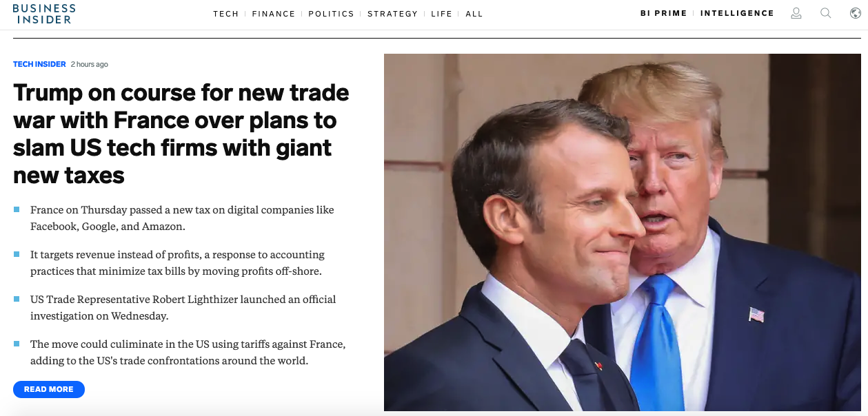This screenshot has height=416, width=868.
Task: Expand the All sections menu
Action: pyautogui.click(x=474, y=14)
